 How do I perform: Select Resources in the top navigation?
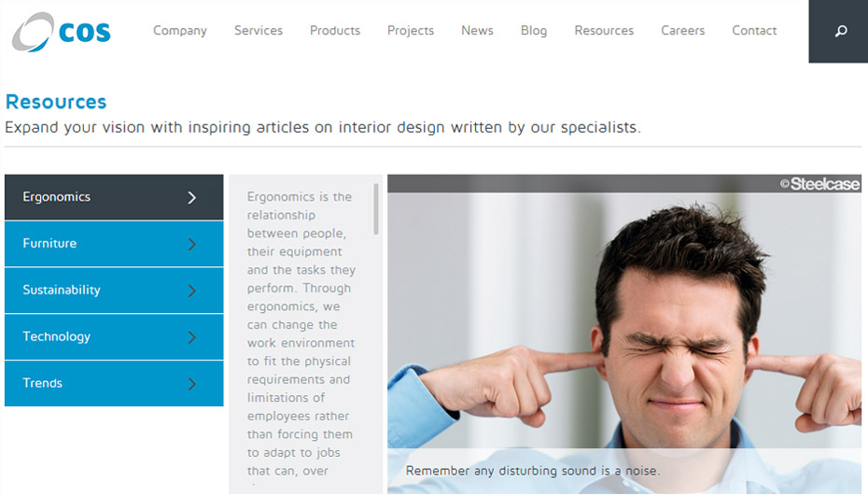pos(604,31)
